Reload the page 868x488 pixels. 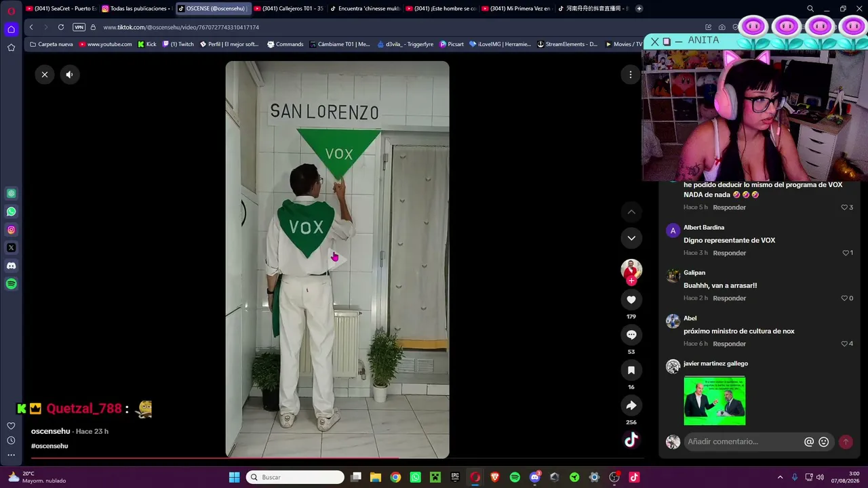click(61, 27)
